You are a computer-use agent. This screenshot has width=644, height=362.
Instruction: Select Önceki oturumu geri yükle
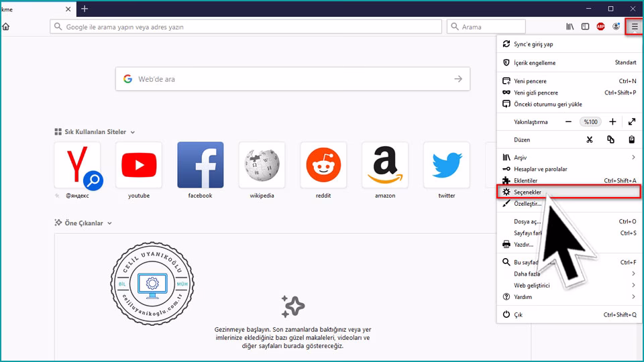pos(568,105)
